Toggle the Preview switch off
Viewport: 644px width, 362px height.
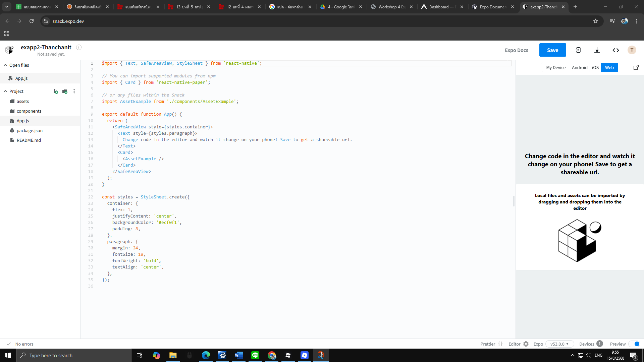(634, 344)
